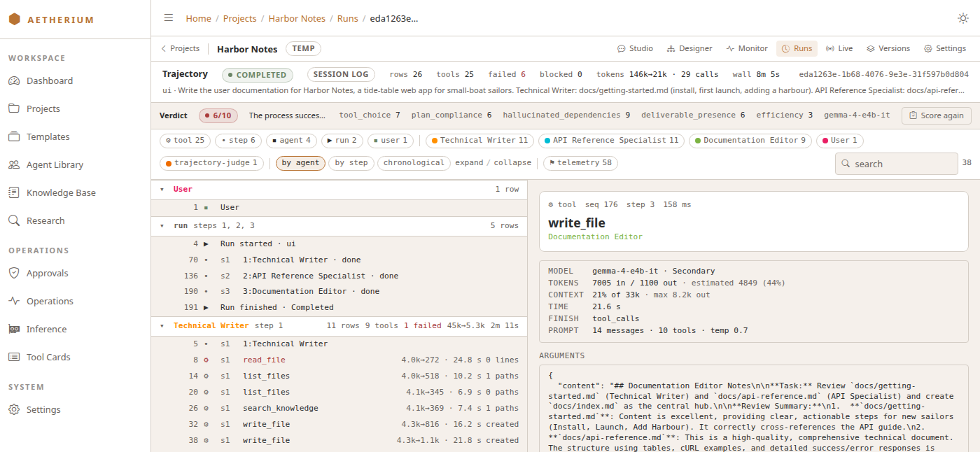Select the s3 Documentation Editor done row

pyautogui.click(x=339, y=292)
